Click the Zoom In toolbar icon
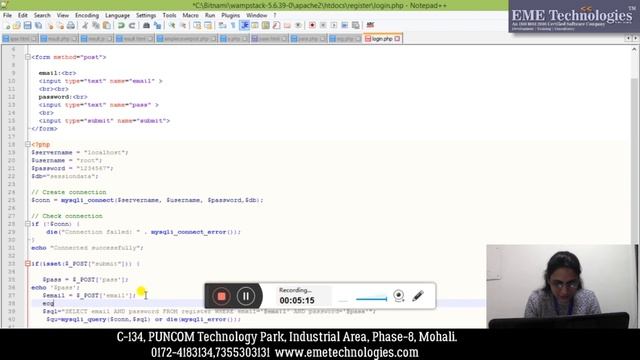640x360 pixels. pyautogui.click(x=172, y=26)
